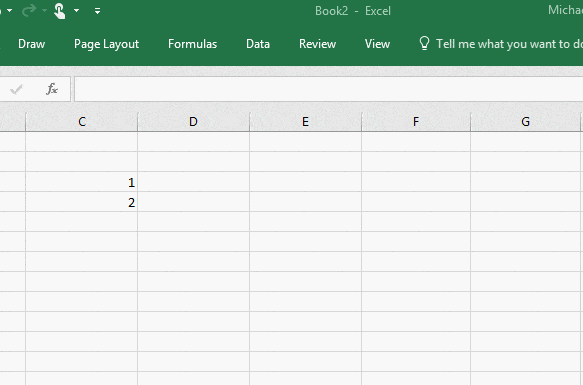The height and width of the screenshot is (385, 583).
Task: Go to the Review tab
Action: [318, 44]
